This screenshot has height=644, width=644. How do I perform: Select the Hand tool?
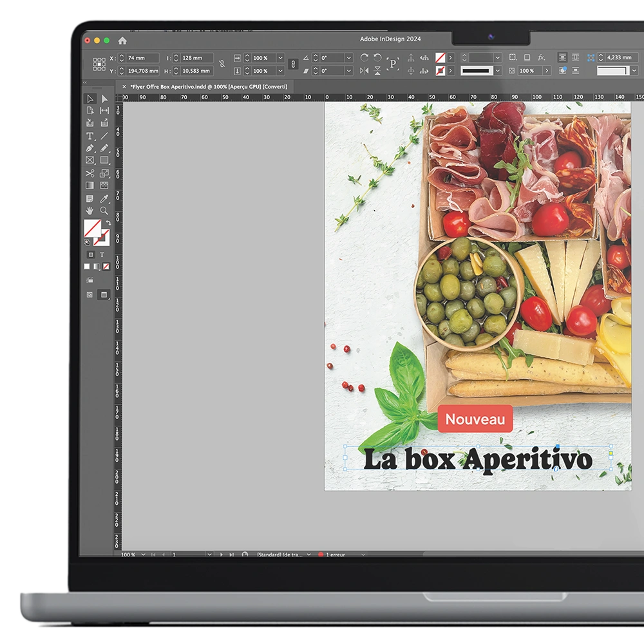pos(90,211)
